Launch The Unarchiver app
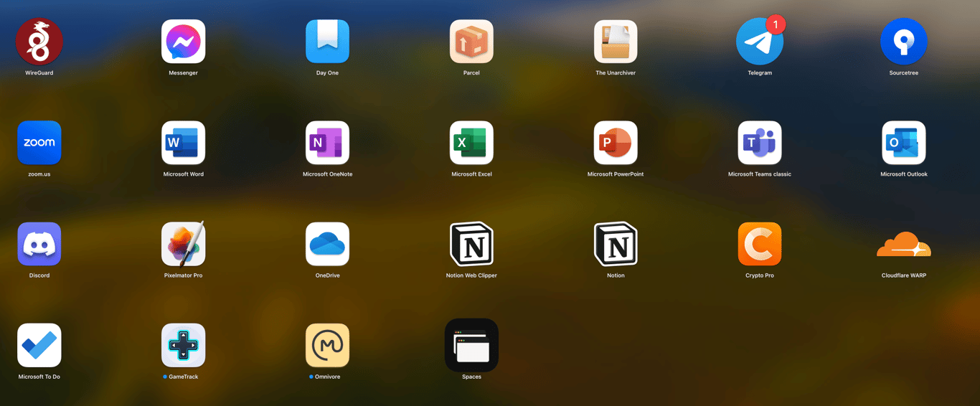This screenshot has width=980, height=406. point(616,42)
